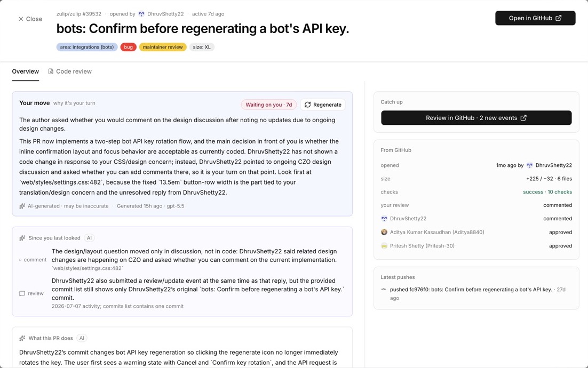This screenshot has height=368, width=588.
Task: Click DhruvShetty22 avatar in reviewers list
Action: point(384,219)
